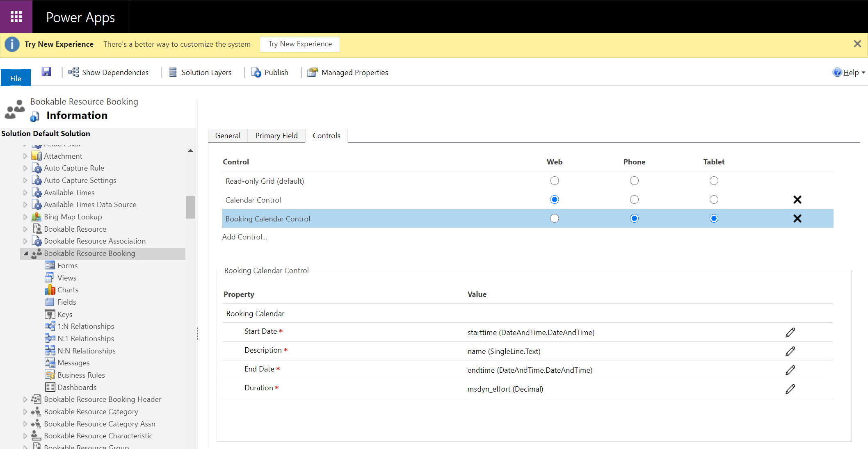Click Add Control link
Image resolution: width=868 pixels, height=449 pixels.
[244, 237]
